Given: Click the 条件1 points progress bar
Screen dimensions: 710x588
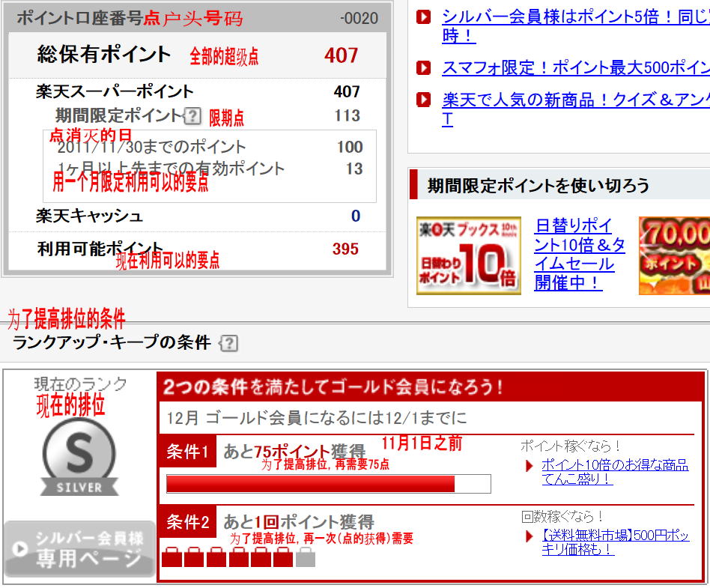Looking at the screenshot, I should tap(330, 484).
